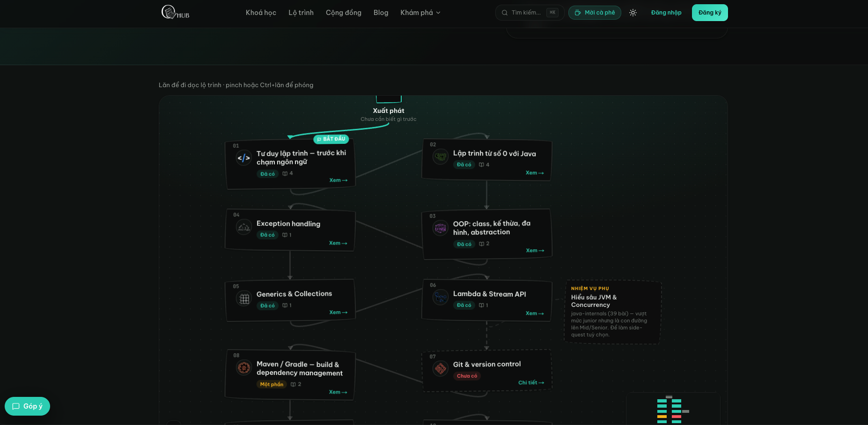Click the lesson book icon on Maven / Gradle card
This screenshot has width=868, height=425.
pos(293,384)
